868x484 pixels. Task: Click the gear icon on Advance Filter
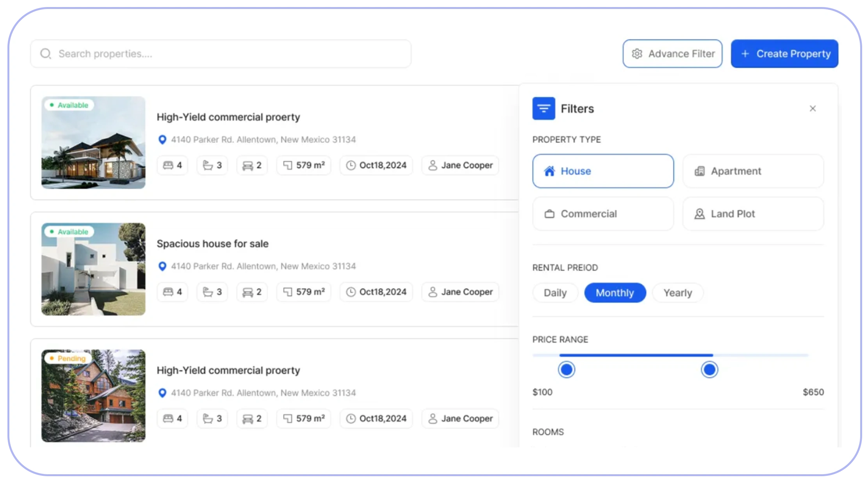637,53
